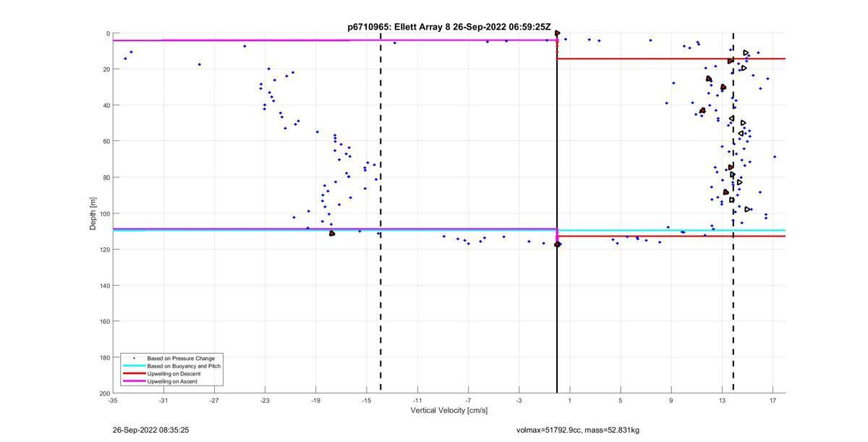
Task: Click the depth tick label "140"
Action: pyautogui.click(x=105, y=285)
